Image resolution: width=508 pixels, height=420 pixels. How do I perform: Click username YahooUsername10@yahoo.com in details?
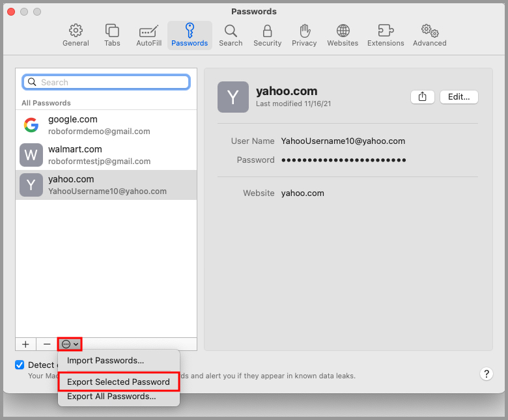pos(343,141)
